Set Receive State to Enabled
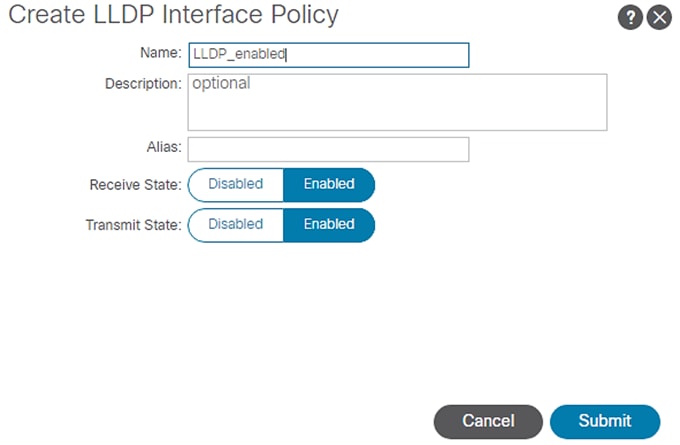 pyautogui.click(x=329, y=184)
